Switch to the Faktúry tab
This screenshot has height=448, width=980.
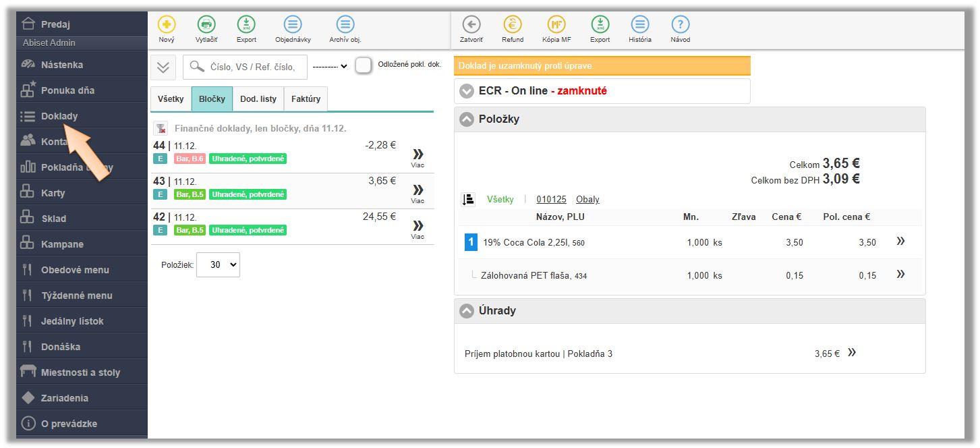tap(306, 99)
